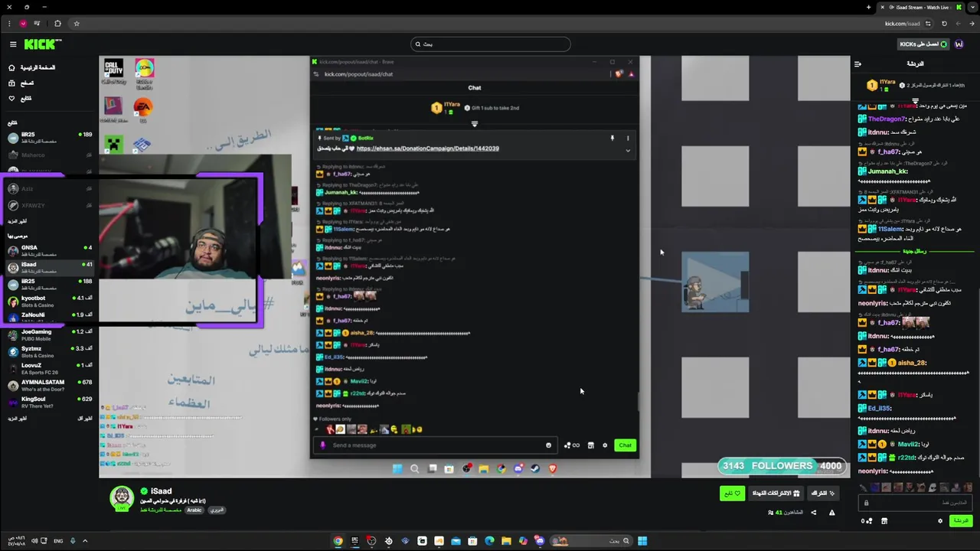Click the Subscribe button

[x=823, y=494]
